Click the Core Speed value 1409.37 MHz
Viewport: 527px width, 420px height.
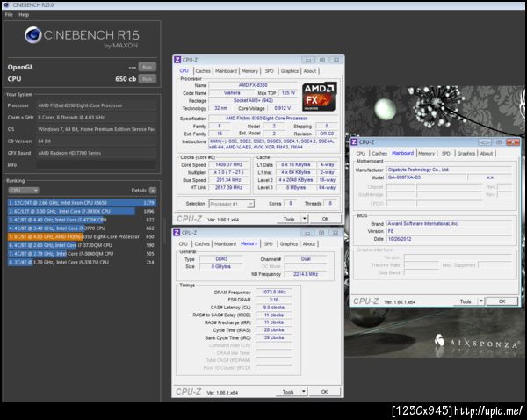tap(229, 165)
